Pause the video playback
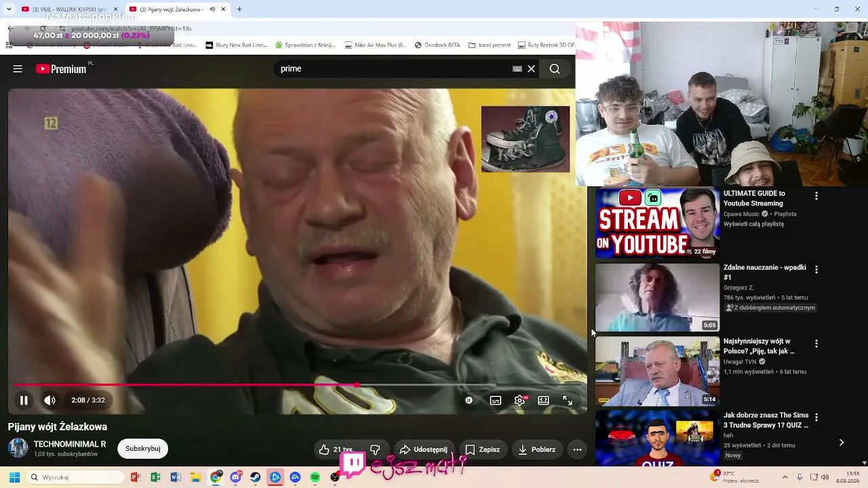 point(24,400)
